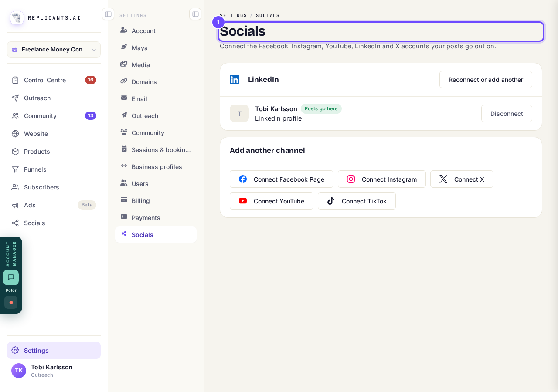The width and height of the screenshot is (558, 392).
Task: Open Business profiles settings
Action: (x=156, y=167)
